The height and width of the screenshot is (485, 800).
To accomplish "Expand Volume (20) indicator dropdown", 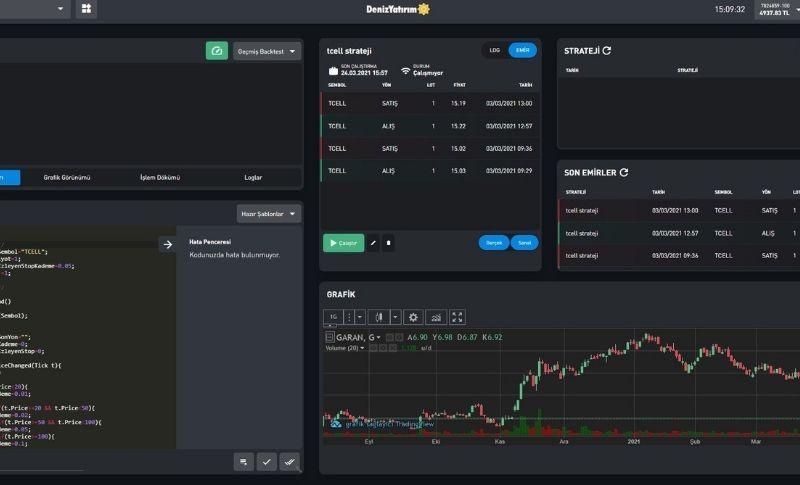I will pyautogui.click(x=362, y=348).
